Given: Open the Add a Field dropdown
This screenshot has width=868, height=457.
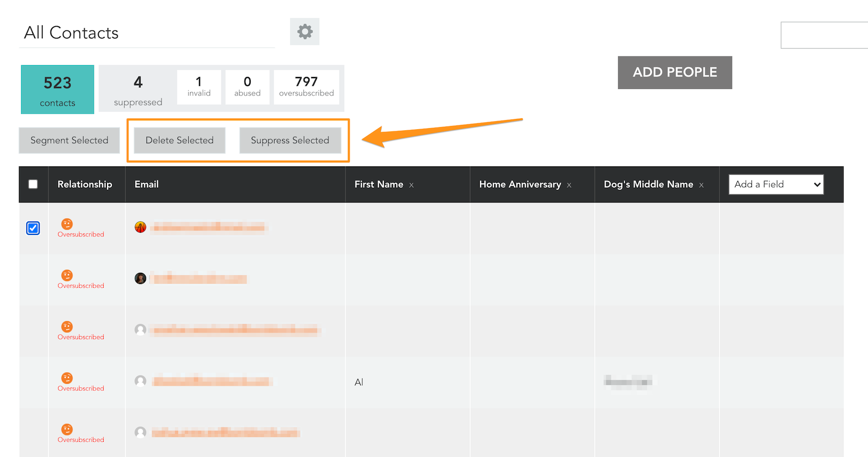Looking at the screenshot, I should pos(776,185).
